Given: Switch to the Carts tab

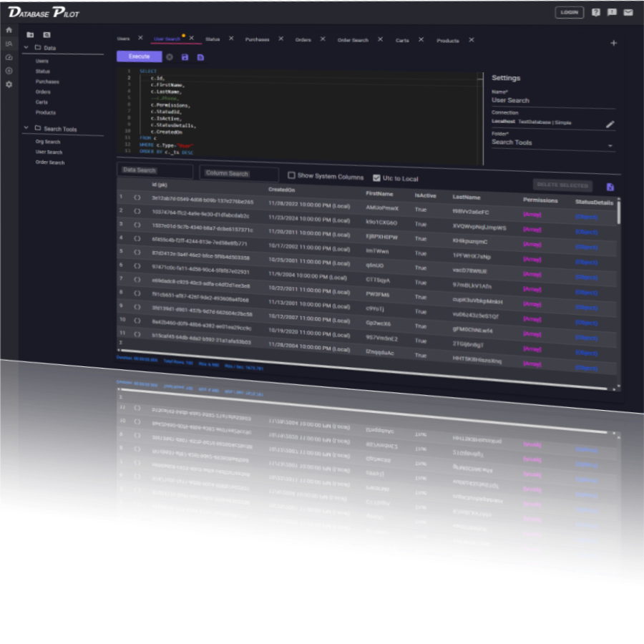Looking at the screenshot, I should [402, 40].
